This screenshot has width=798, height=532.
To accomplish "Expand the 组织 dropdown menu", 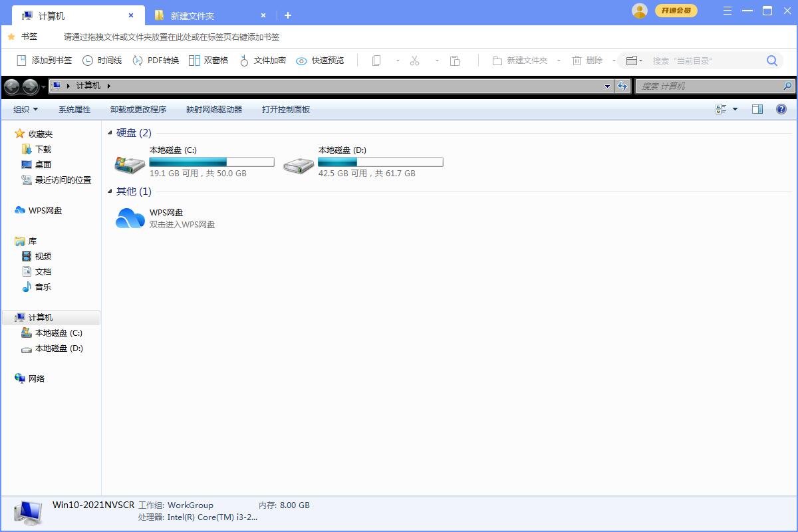I will 26,109.
